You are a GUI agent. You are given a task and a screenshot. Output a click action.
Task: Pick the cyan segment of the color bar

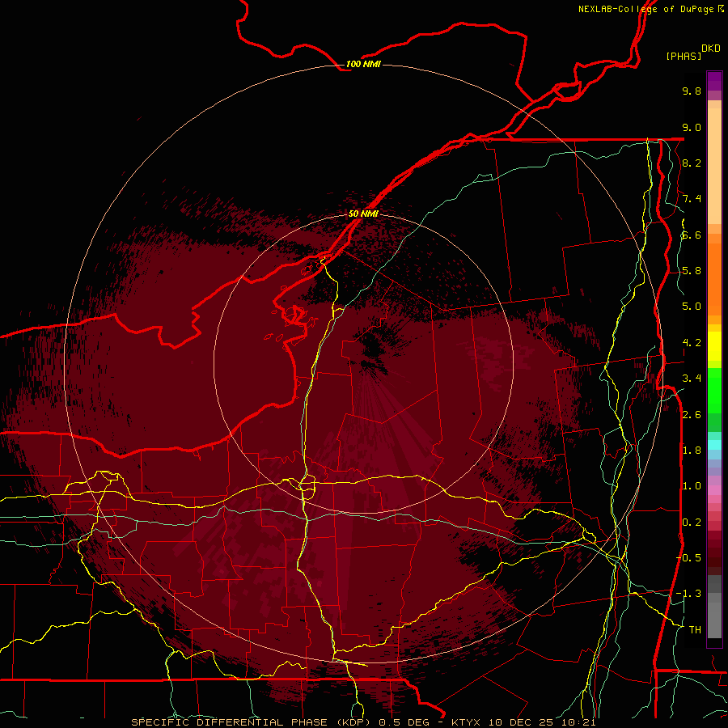[x=714, y=445]
